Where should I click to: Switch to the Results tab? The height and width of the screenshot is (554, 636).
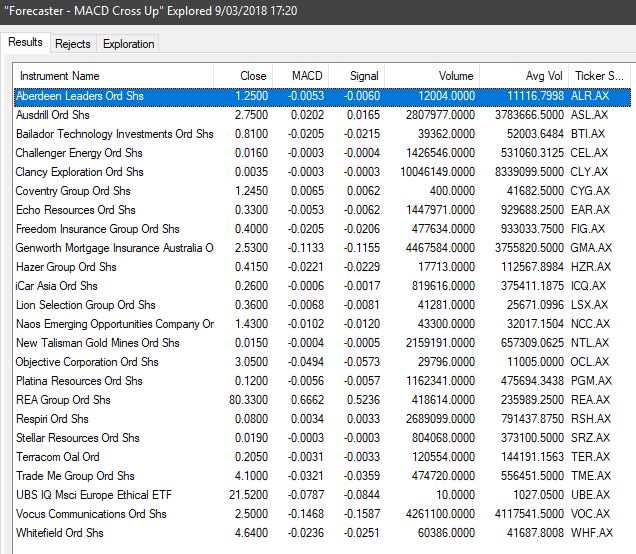pos(25,42)
